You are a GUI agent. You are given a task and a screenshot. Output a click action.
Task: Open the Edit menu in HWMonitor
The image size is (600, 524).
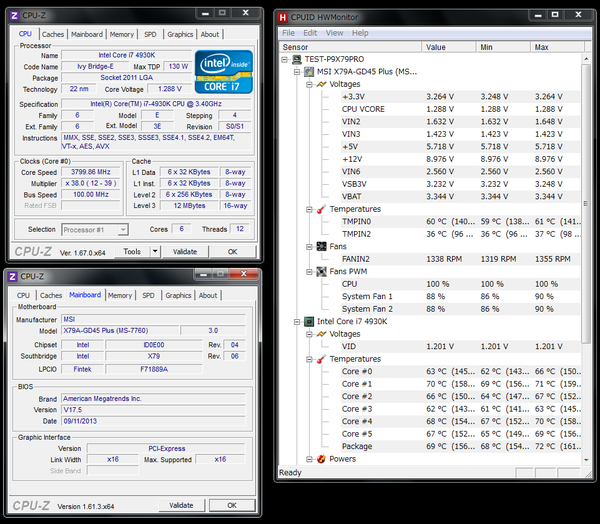[310, 33]
